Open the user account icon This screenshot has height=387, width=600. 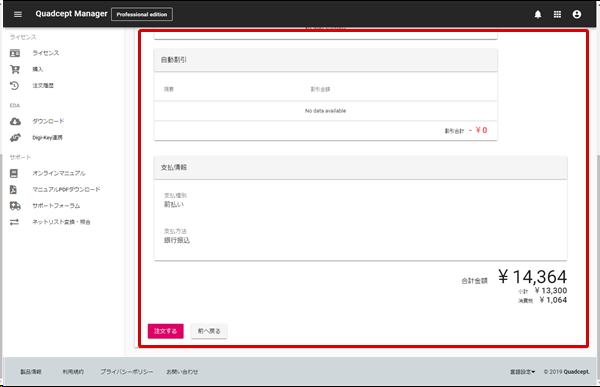[577, 14]
